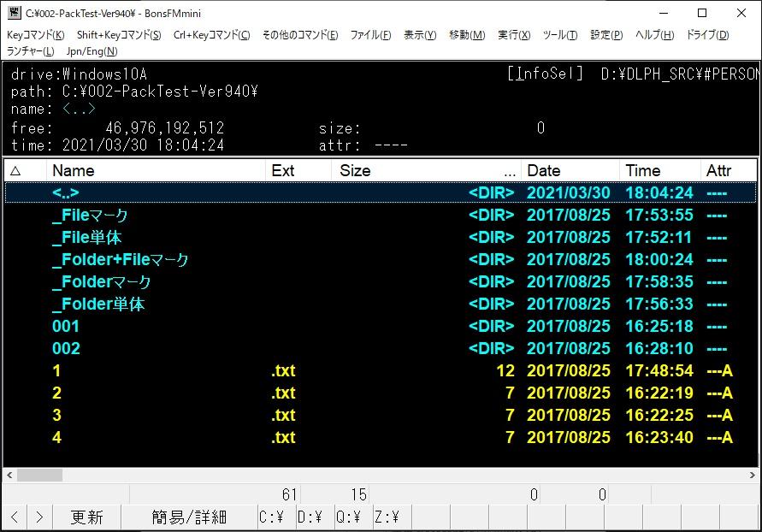This screenshot has width=762, height=532.
Task: Toggle 簡易/詳細 view mode
Action: [189, 517]
